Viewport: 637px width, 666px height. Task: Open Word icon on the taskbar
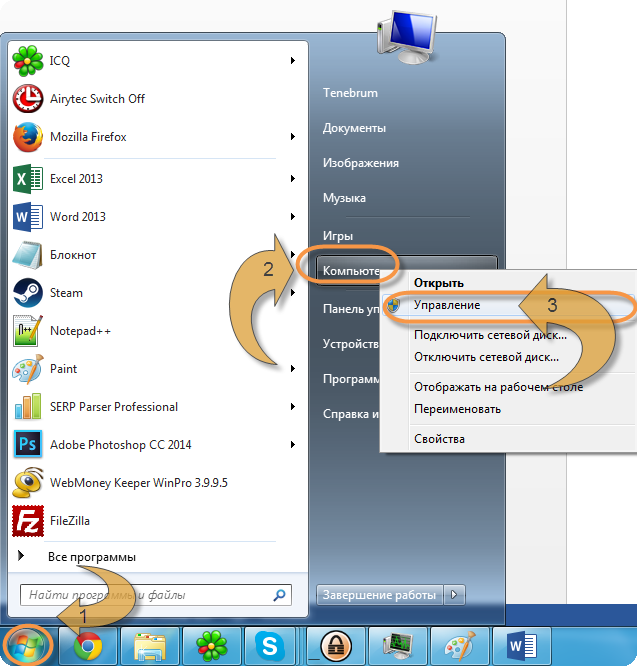pos(521,646)
